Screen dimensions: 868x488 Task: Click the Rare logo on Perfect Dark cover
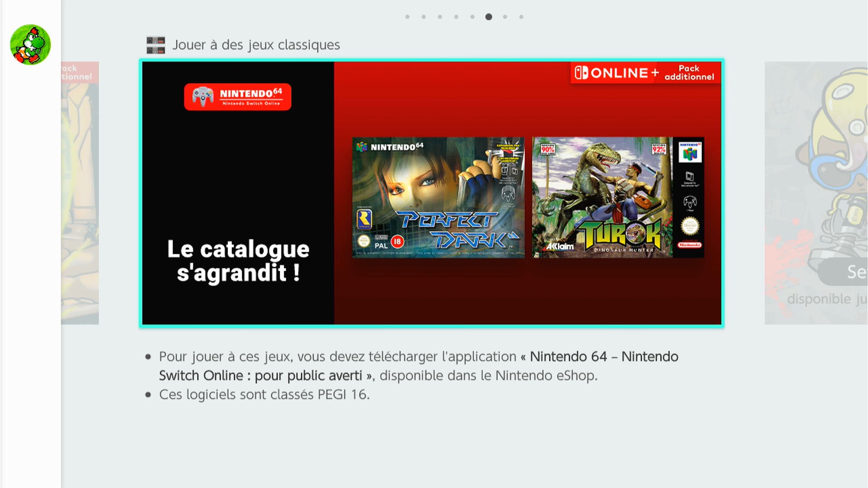coord(364,220)
